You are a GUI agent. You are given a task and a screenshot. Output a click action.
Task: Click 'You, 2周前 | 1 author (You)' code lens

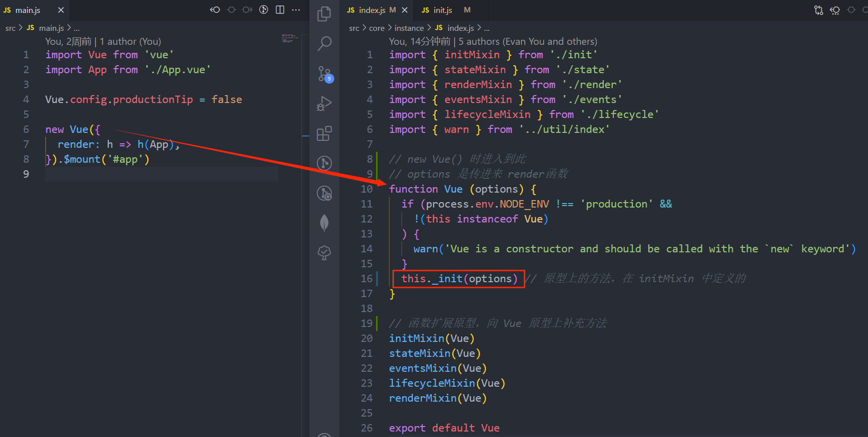tap(103, 41)
